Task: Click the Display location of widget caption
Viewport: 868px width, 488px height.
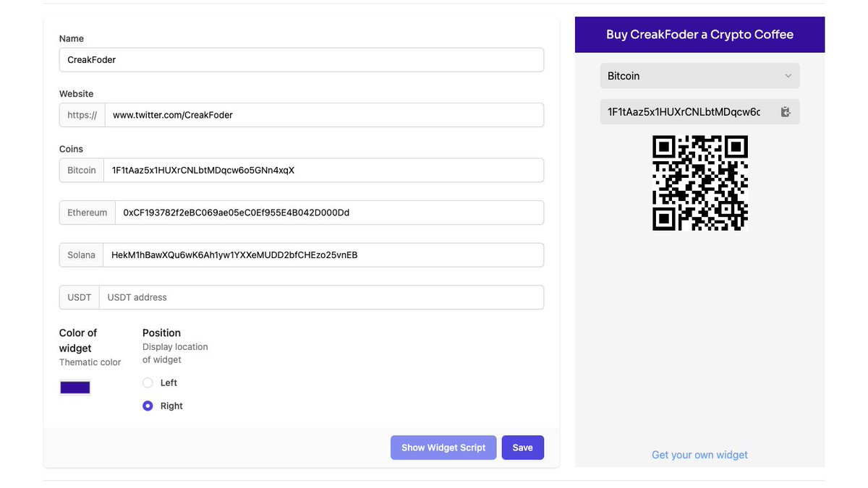Action: pyautogui.click(x=175, y=354)
